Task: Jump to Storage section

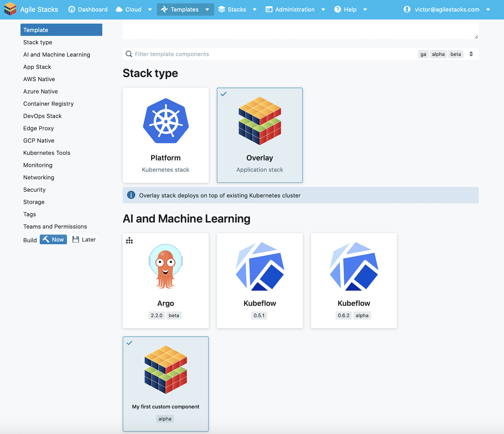Action: tap(34, 202)
